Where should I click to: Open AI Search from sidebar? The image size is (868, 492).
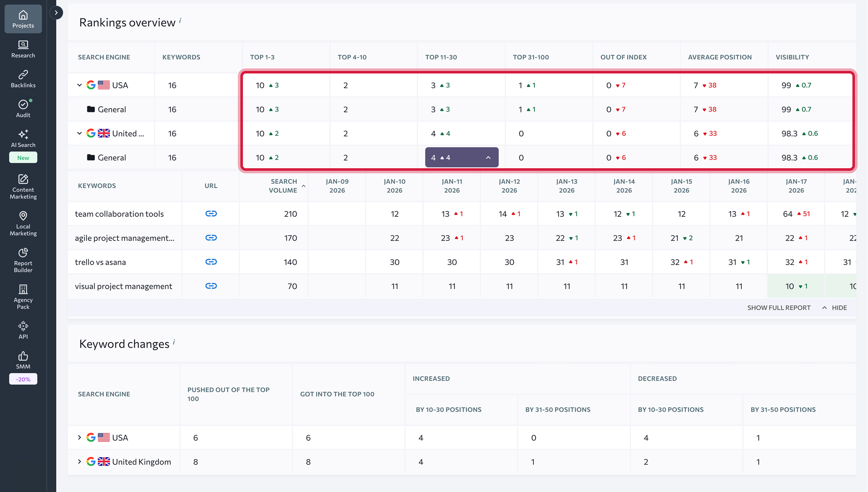(23, 139)
